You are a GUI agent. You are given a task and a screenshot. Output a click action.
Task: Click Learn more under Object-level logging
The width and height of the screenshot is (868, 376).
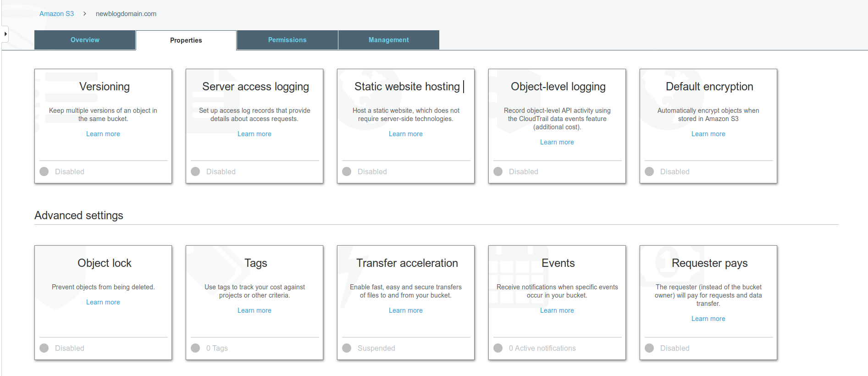coord(557,142)
